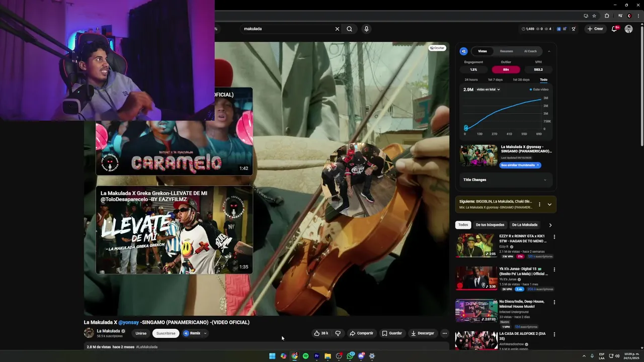
Task: Open the EZZY R video thumbnail
Action: pyautogui.click(x=476, y=245)
